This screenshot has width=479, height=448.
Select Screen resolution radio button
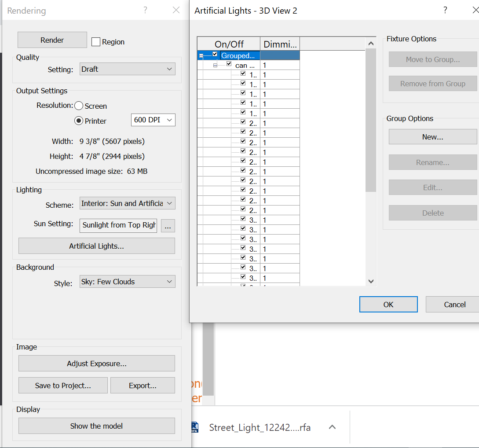tap(79, 106)
